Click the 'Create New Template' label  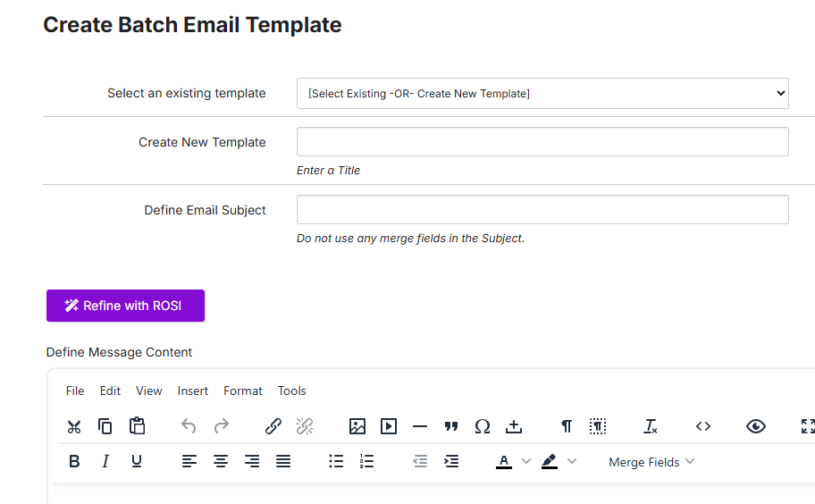(202, 142)
